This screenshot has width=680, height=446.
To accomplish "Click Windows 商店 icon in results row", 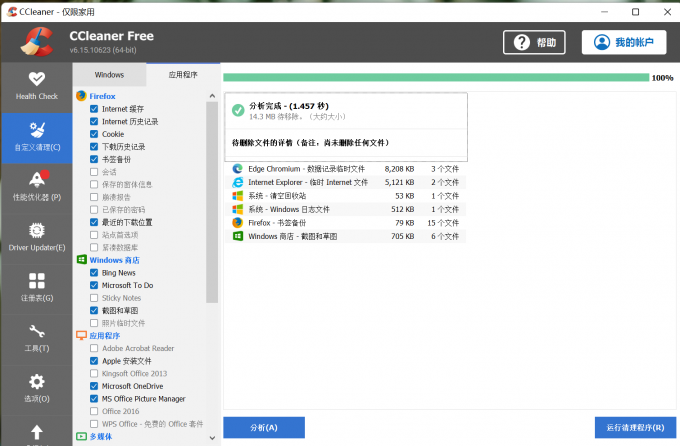I will point(238,236).
